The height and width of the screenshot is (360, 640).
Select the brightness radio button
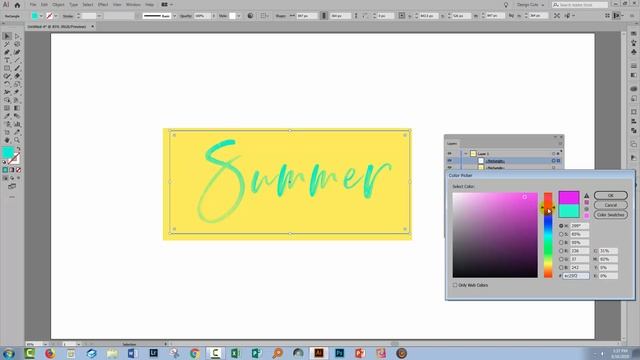click(561, 242)
